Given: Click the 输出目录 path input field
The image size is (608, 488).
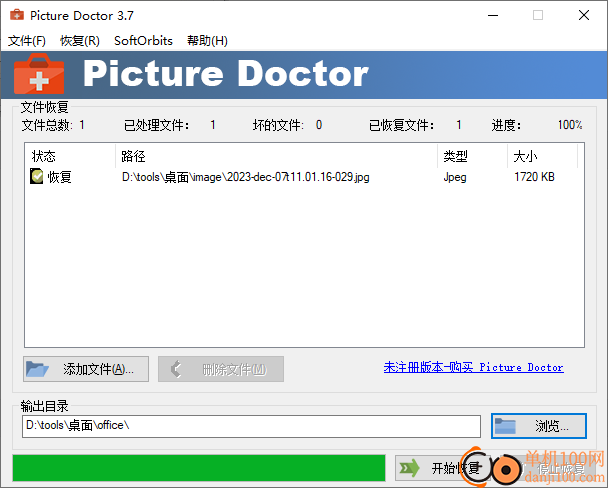Looking at the screenshot, I should click(251, 426).
